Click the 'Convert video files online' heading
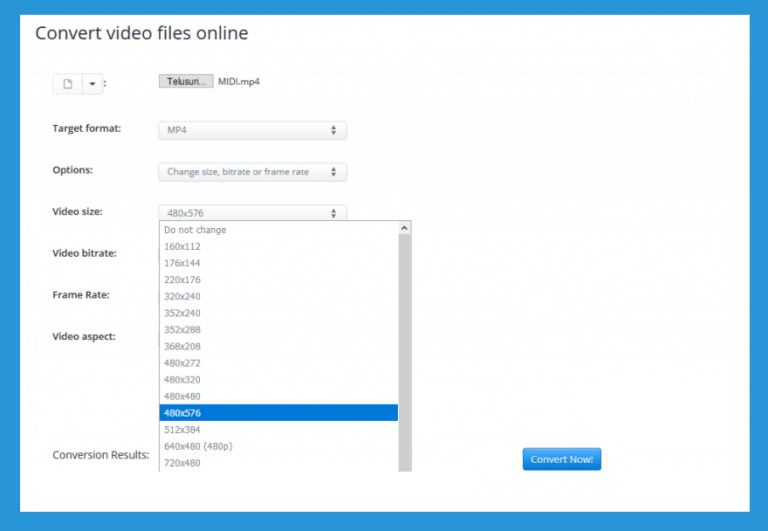This screenshot has width=768, height=531. tap(142, 33)
